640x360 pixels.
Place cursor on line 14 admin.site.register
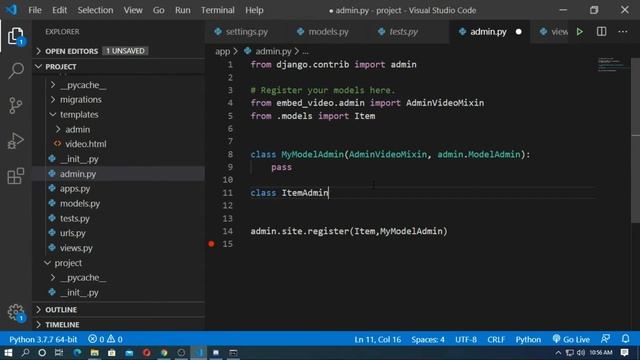(349, 231)
